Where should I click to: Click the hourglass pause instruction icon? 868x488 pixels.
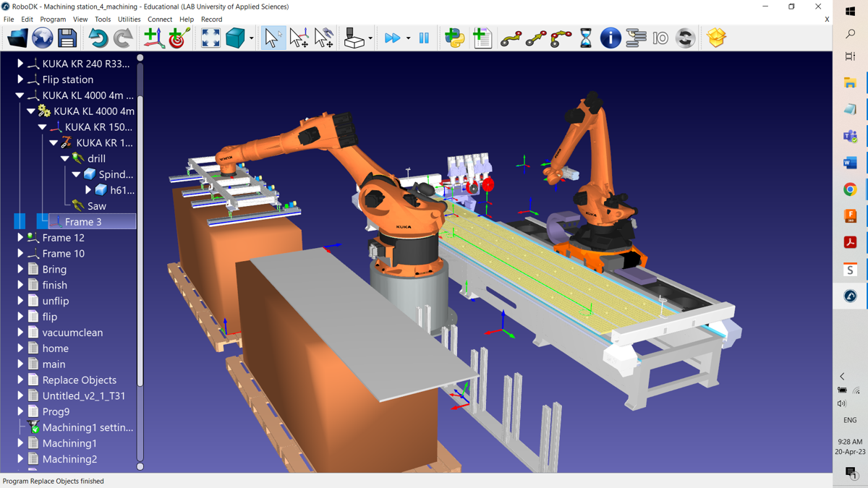pos(585,38)
